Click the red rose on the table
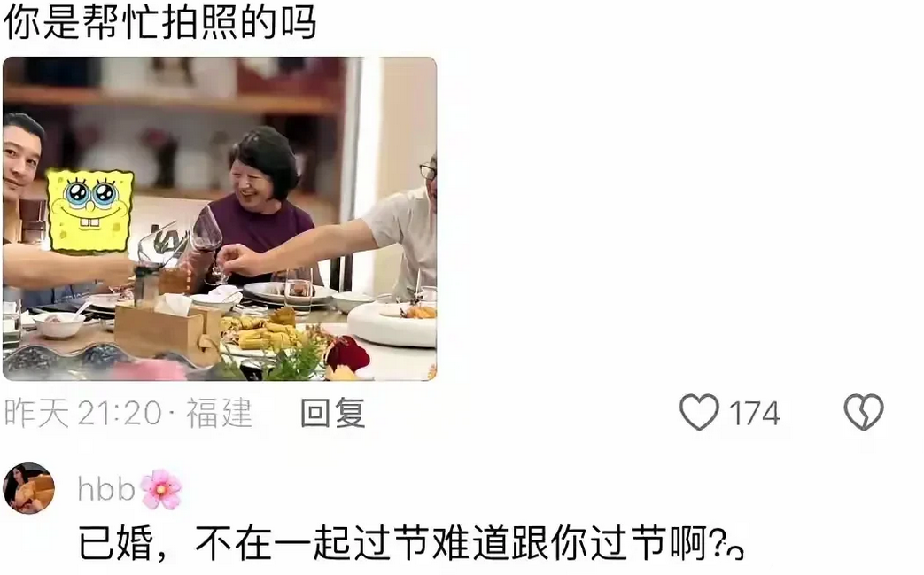The height and width of the screenshot is (575, 924). (346, 355)
